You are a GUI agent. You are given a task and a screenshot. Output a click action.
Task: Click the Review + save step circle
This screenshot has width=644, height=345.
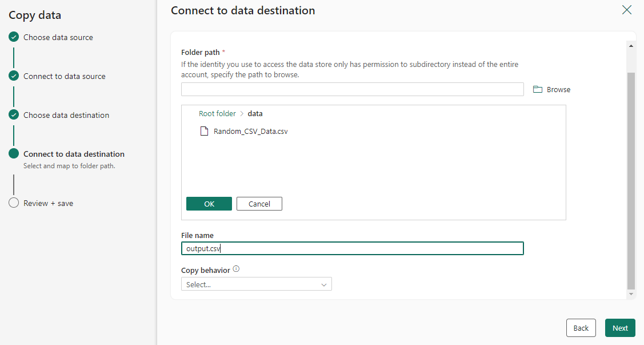pyautogui.click(x=14, y=203)
